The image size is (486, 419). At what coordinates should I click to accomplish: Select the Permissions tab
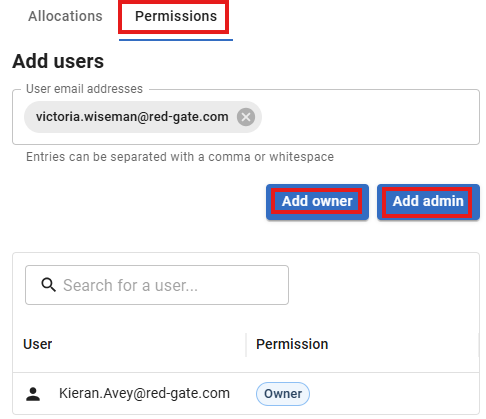[x=176, y=16]
